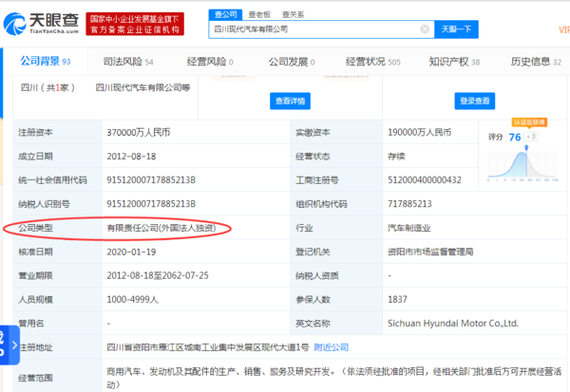Select credit code next to 统一社会信用代码
This screenshot has height=392, width=570.
pyautogui.click(x=151, y=179)
